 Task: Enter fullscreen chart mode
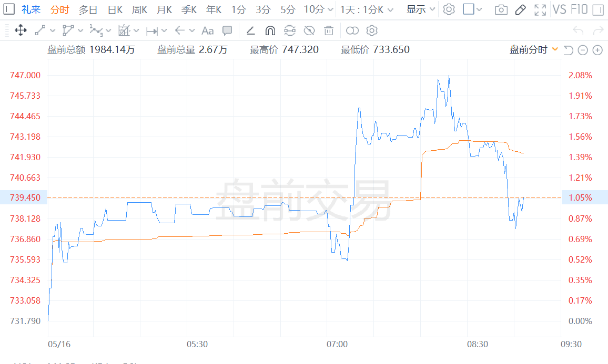click(x=540, y=9)
